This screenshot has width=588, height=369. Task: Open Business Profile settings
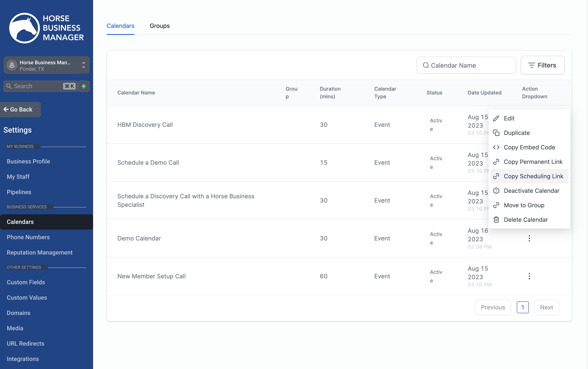(x=28, y=162)
